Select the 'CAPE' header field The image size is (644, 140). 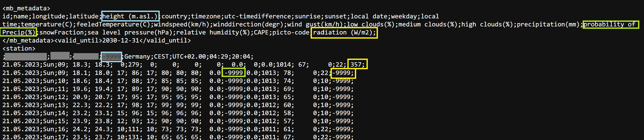(x=261, y=32)
